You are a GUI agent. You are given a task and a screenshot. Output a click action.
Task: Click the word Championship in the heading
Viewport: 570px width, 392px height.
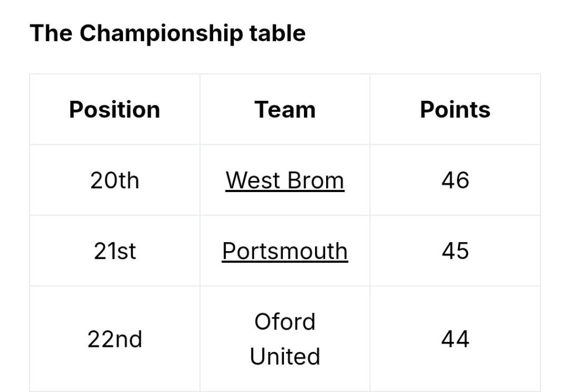coord(161,34)
